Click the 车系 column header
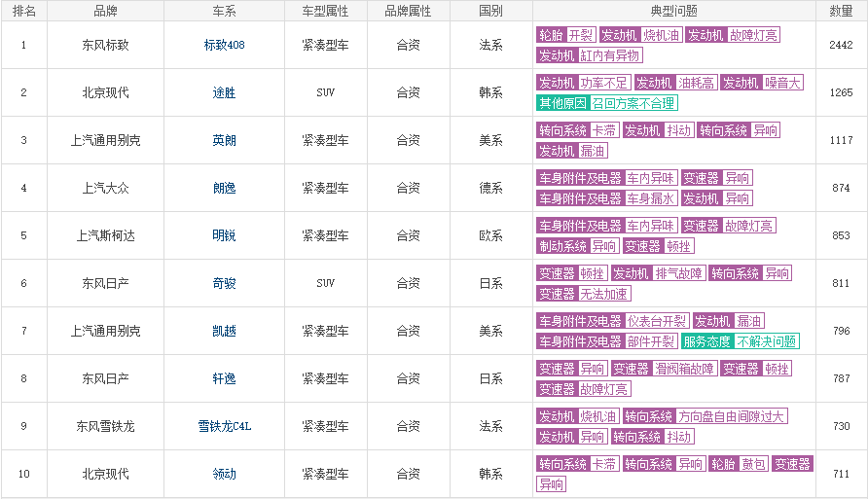 pos(224,11)
